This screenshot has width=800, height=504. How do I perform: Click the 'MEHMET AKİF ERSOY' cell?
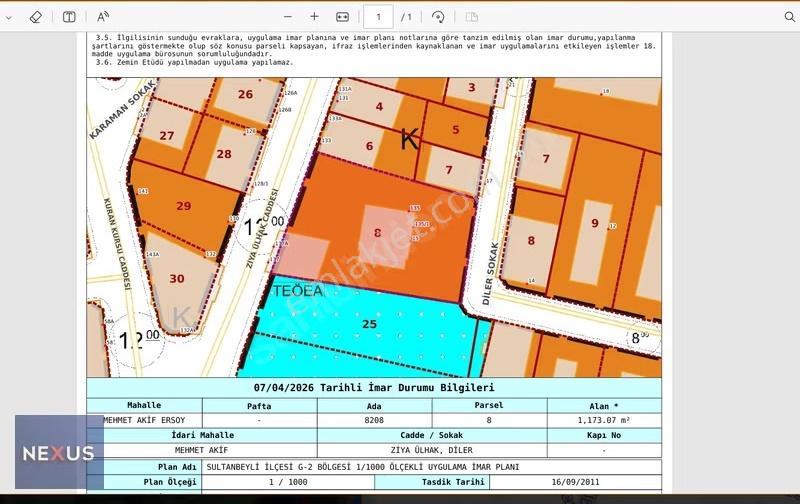(144, 420)
